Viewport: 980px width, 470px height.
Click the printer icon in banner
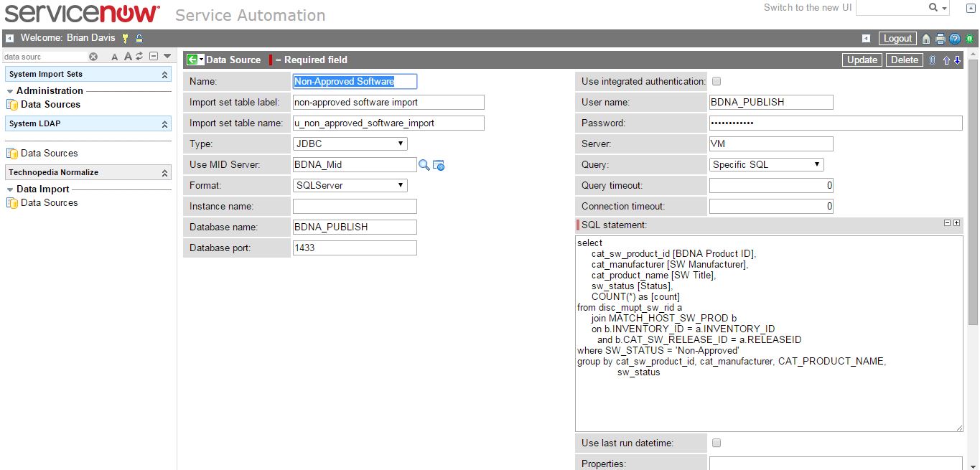(x=941, y=39)
